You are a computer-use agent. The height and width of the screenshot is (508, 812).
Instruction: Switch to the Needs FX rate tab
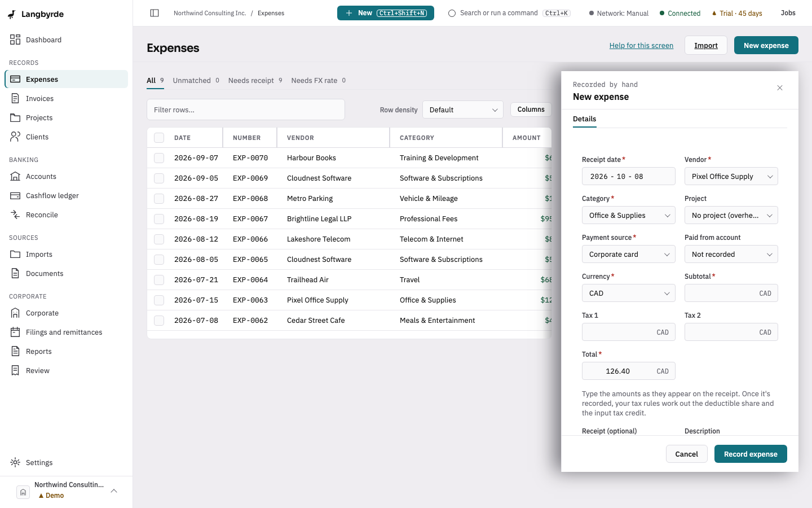[319, 80]
